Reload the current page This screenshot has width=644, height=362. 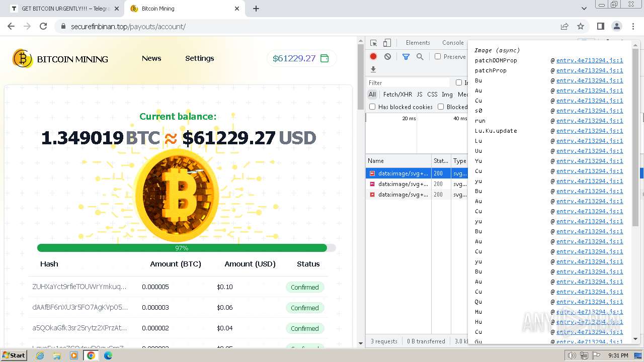43,26
